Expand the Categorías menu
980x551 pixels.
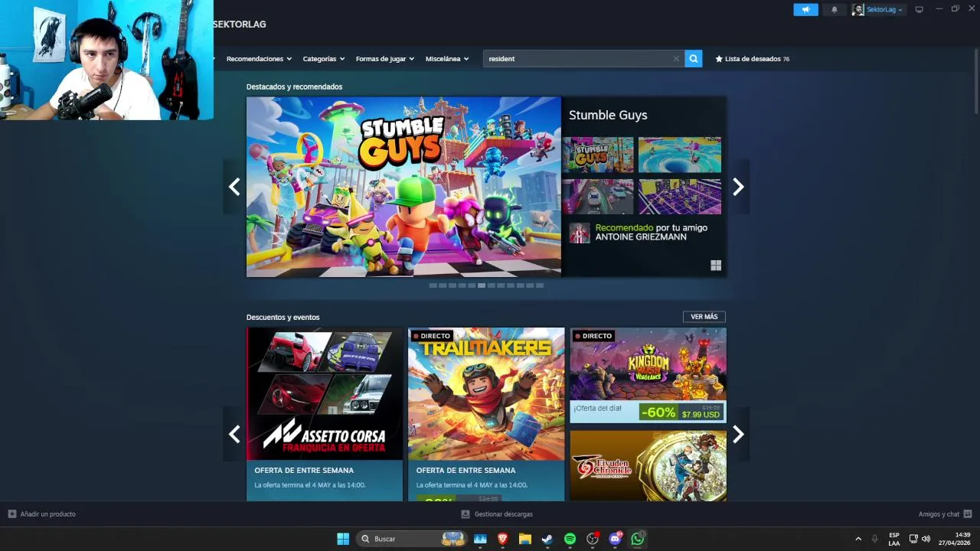(324, 59)
